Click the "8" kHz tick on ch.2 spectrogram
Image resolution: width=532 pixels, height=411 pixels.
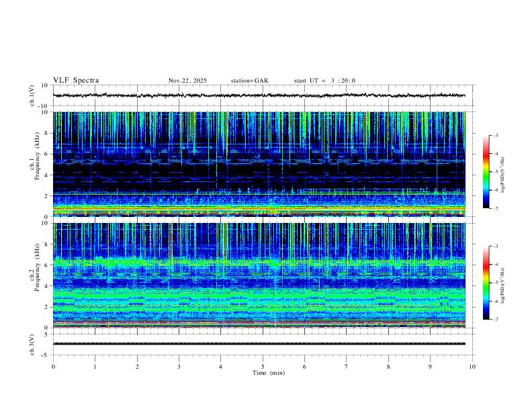[46, 244]
